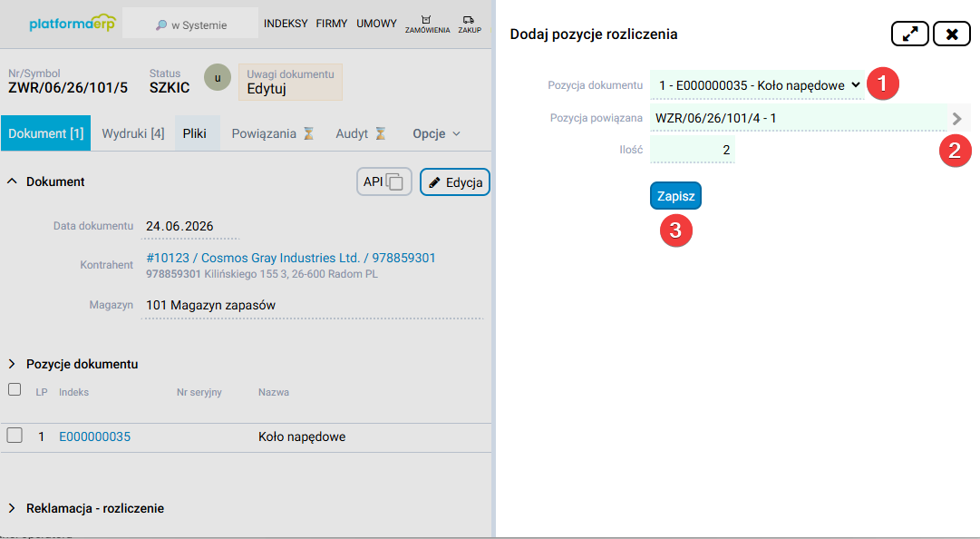Viewport: 980px width, 539px height.
Task: Open Uwagi dokumentu Edytuj box
Action: click(x=290, y=82)
